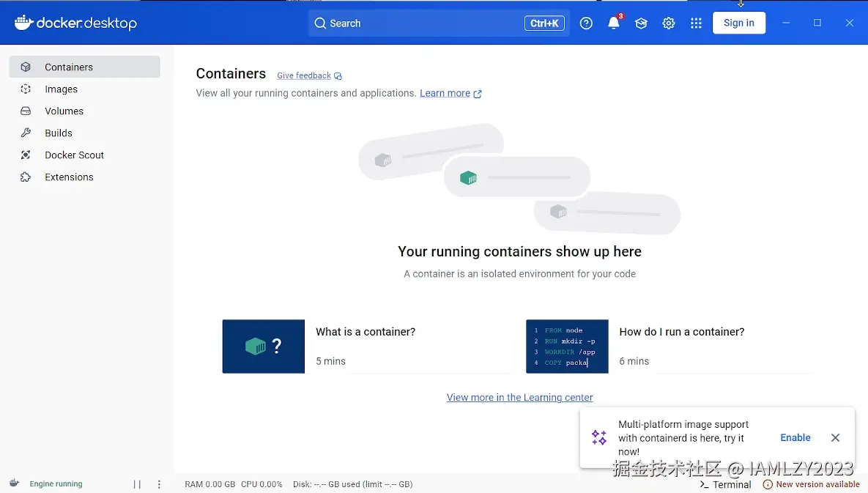Follow the Learn more link

tap(445, 93)
